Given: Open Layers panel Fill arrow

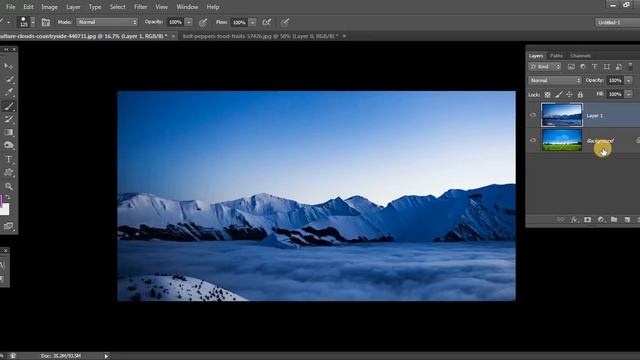Looking at the screenshot, I should [x=629, y=94].
